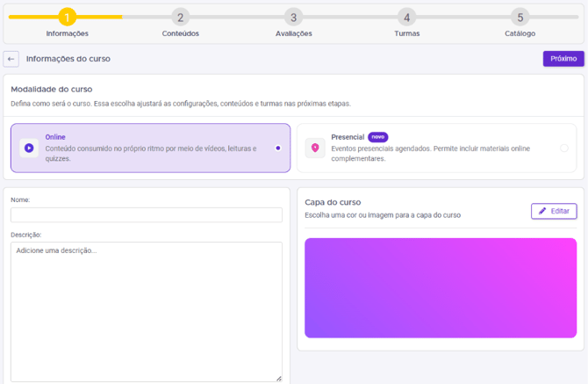This screenshot has height=384, width=588.
Task: Click the Modalidade do curso heading
Action: coord(52,90)
